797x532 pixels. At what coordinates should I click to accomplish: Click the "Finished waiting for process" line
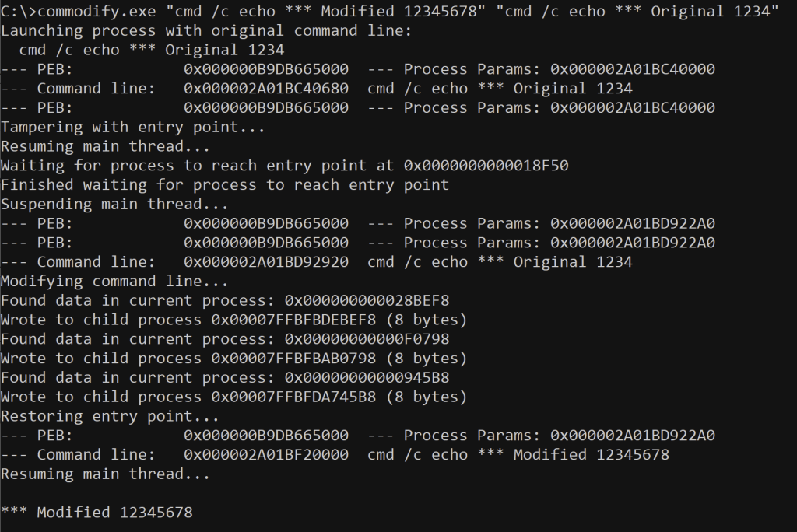[224, 185]
